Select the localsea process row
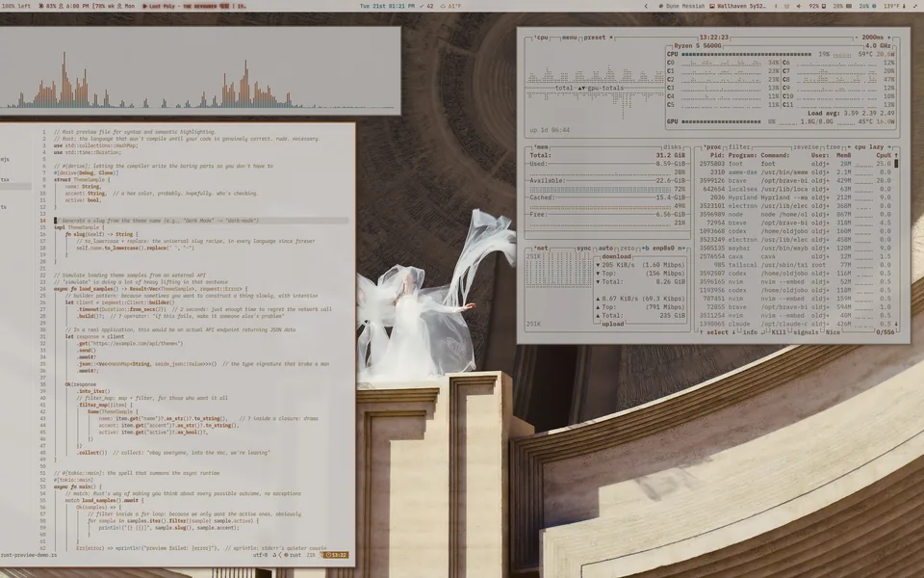Screen dimensions: 924x578 [796, 189]
